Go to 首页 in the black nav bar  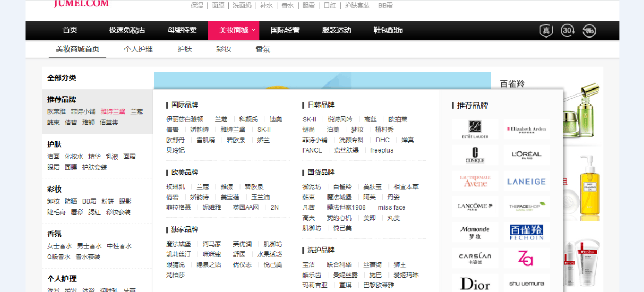click(70, 30)
